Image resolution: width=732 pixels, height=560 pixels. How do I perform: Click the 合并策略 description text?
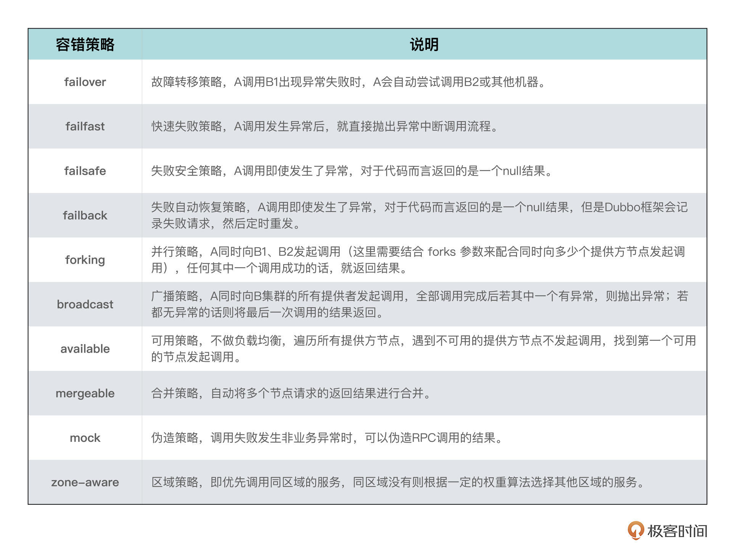coord(291,393)
